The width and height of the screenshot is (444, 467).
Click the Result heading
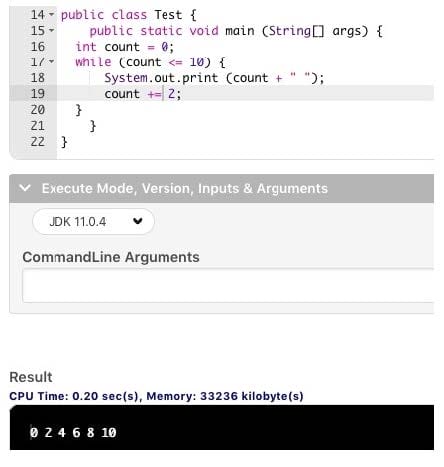click(31, 377)
